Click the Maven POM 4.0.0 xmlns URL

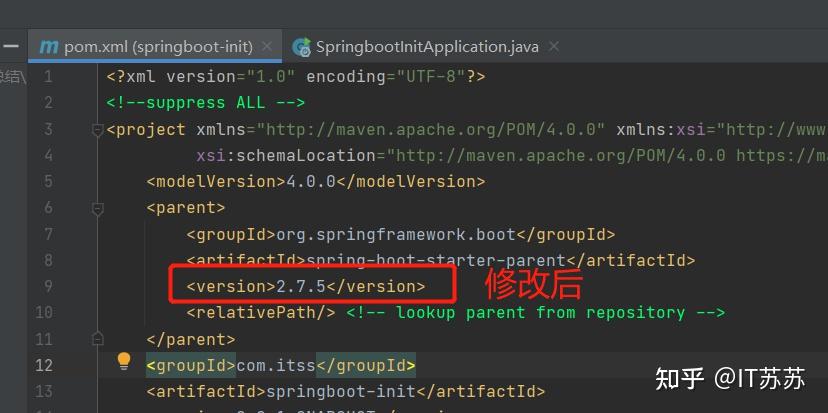(432, 129)
